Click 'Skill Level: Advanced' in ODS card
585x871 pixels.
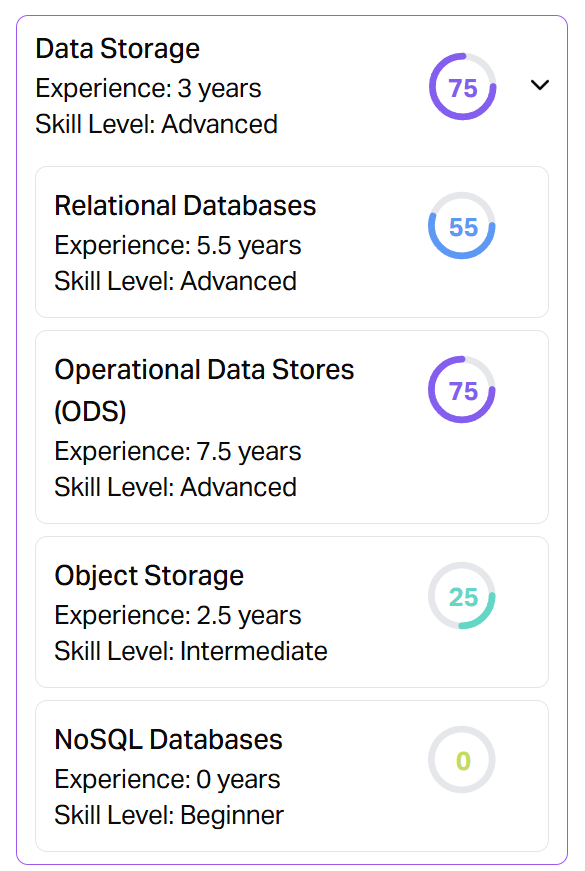[176, 488]
